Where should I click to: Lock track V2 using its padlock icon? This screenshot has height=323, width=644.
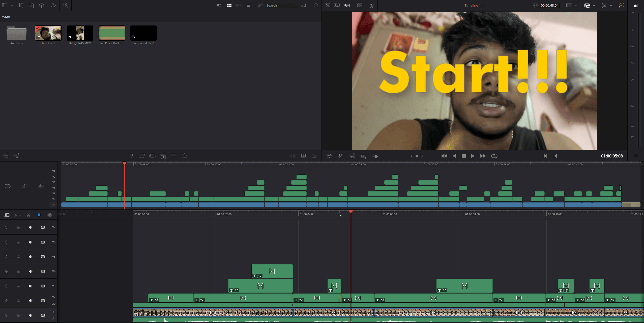coord(18,301)
